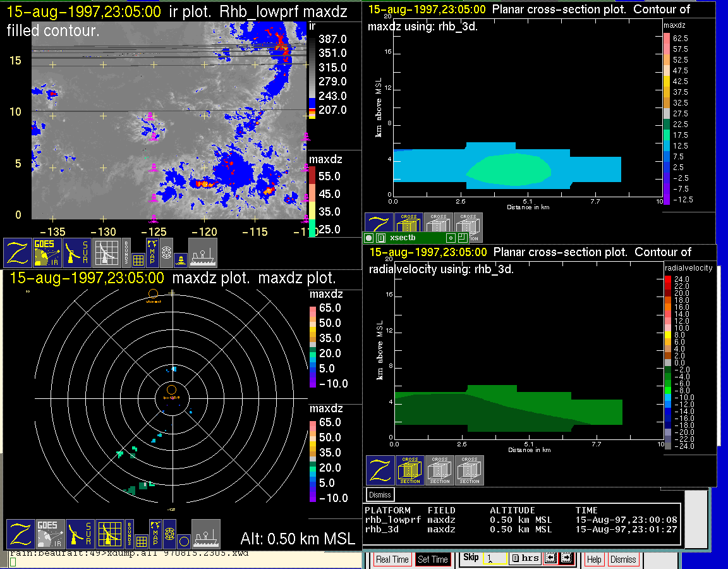Open Help in the time control bar
728x569 pixels.
pyautogui.click(x=594, y=560)
